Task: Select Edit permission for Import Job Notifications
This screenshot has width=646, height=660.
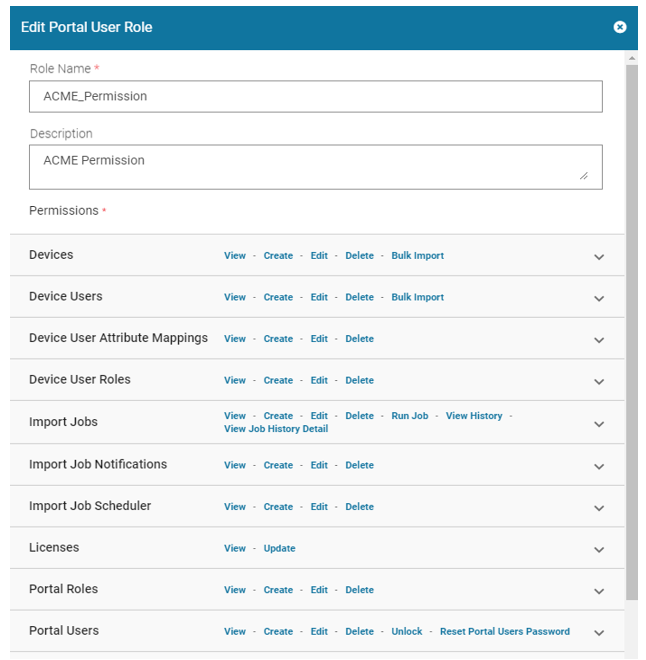Action: coord(319,465)
